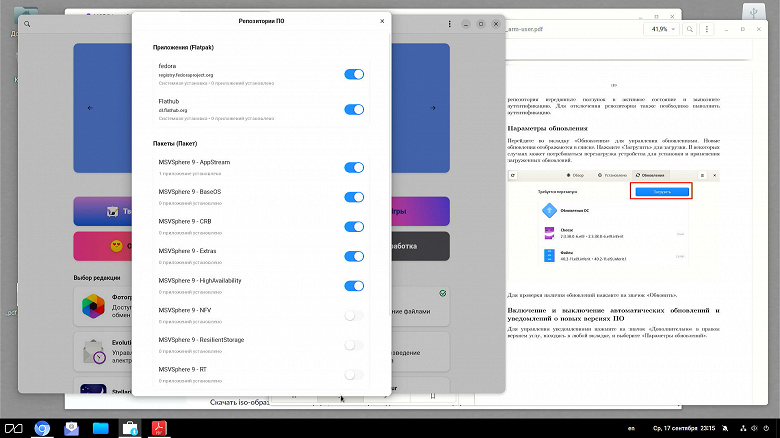Open the software center three-dot menu
Image resolution: width=780 pixels, height=438 pixels.
[x=449, y=24]
